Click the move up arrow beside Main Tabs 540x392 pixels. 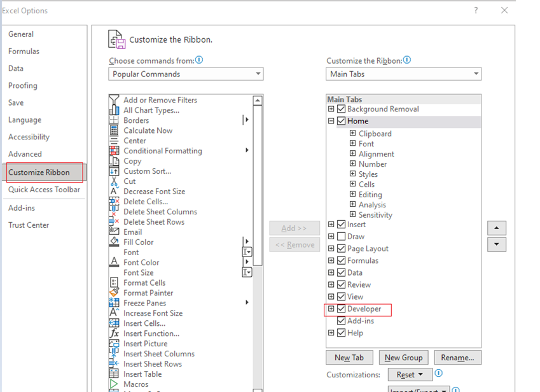click(x=497, y=228)
